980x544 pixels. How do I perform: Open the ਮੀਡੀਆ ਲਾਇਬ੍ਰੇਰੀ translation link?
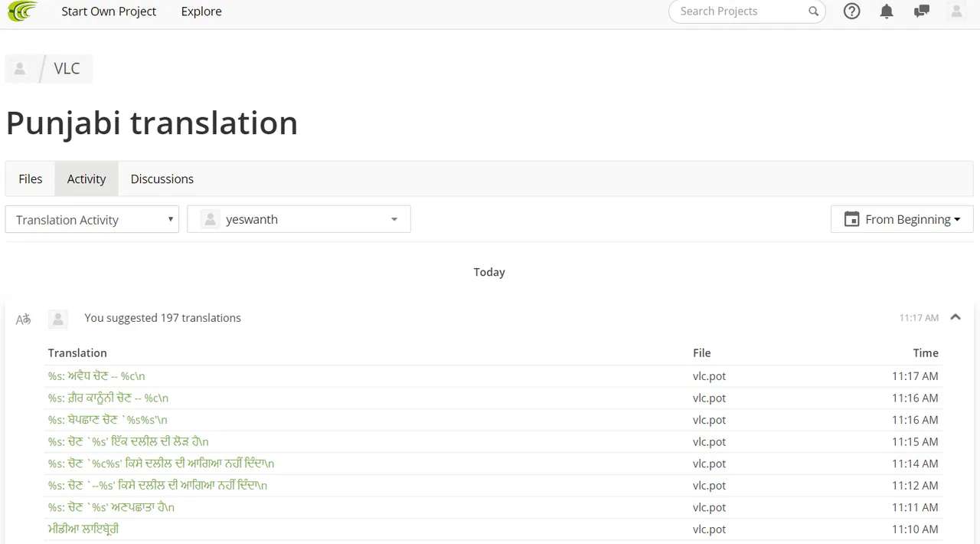coord(83,529)
